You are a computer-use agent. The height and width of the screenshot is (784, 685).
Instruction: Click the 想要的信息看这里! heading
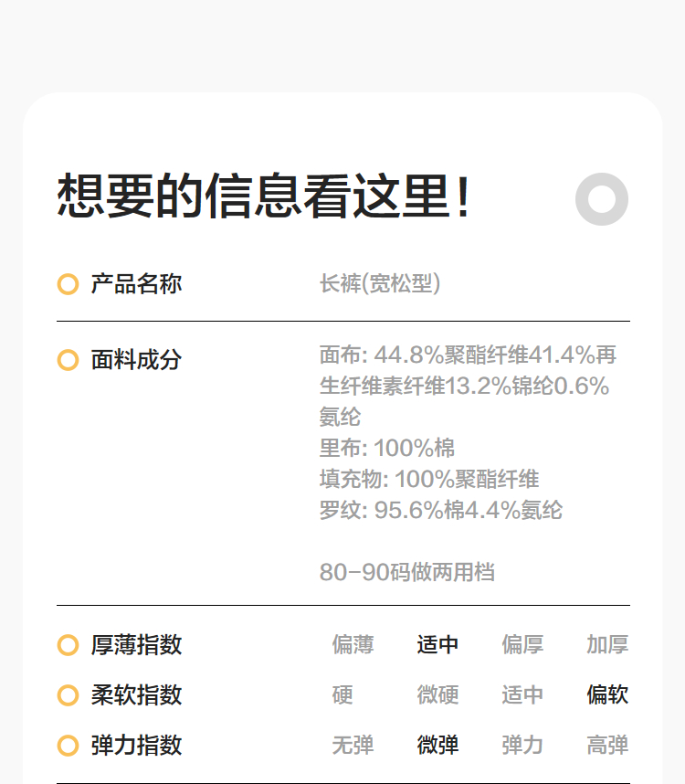pyautogui.click(x=265, y=196)
